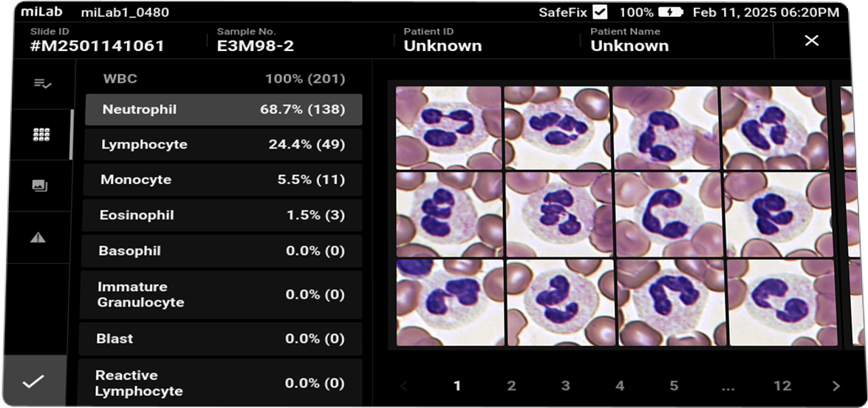
Task: Show Eosinophil cell images
Action: 222,215
